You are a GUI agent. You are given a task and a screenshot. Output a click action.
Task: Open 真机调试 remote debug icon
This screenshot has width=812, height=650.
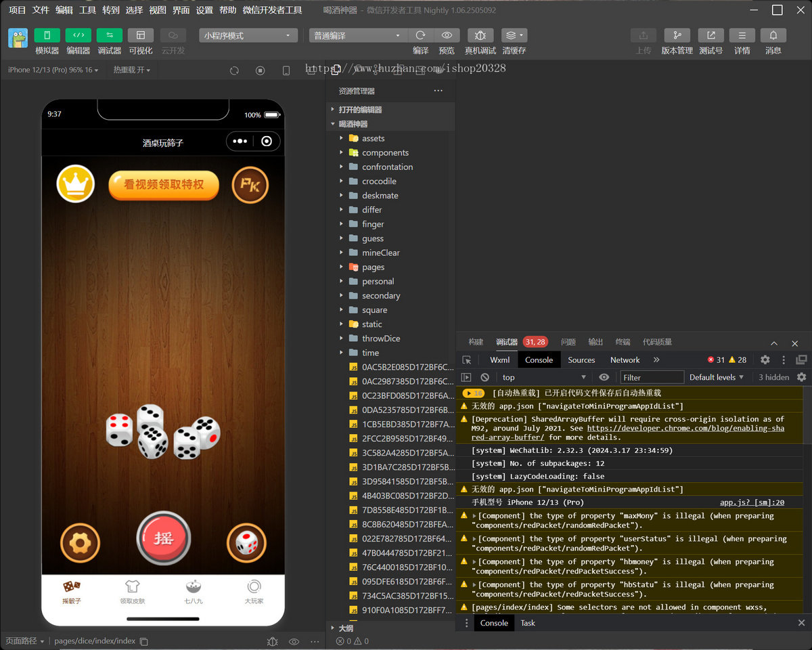(x=480, y=36)
